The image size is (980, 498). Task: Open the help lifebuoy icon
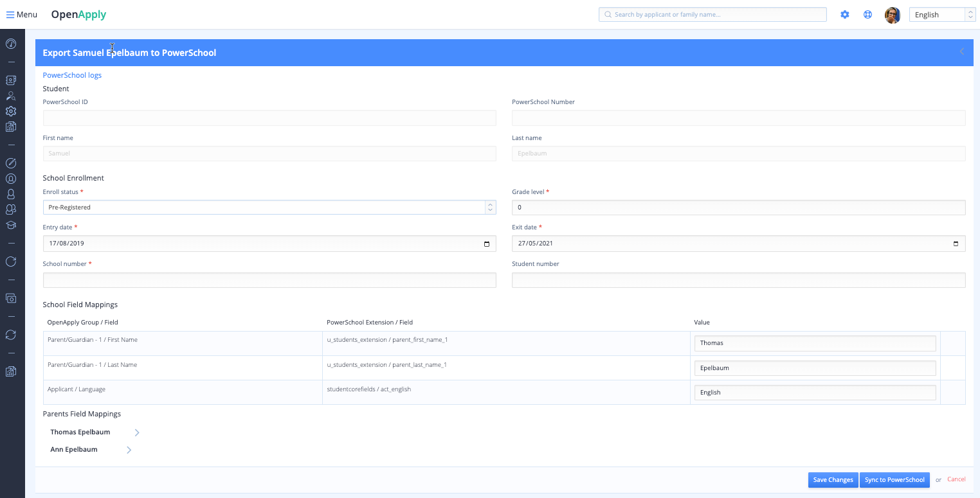click(867, 15)
